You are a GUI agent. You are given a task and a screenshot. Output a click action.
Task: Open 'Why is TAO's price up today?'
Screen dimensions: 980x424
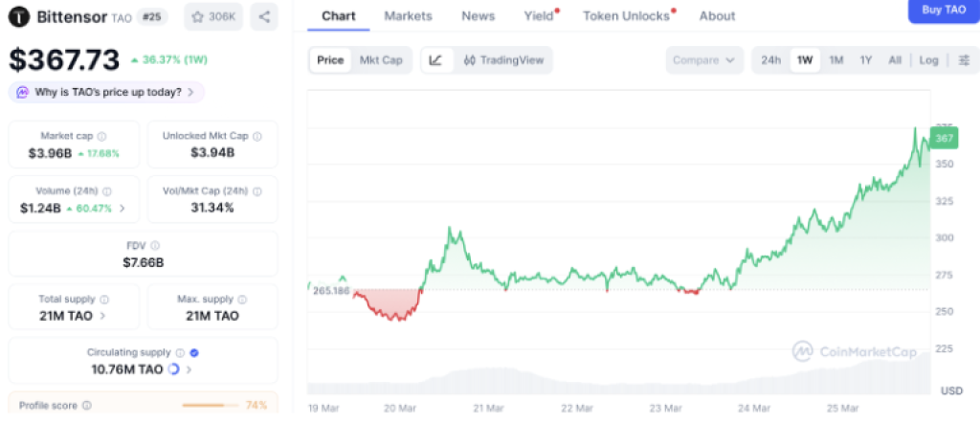(106, 92)
